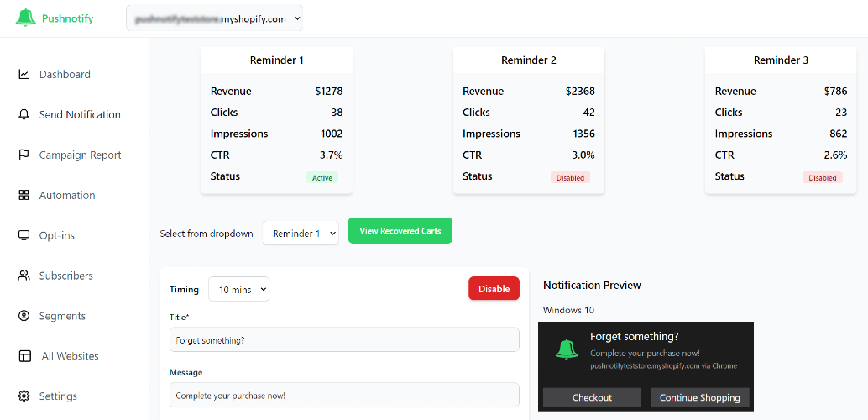The height and width of the screenshot is (420, 868).
Task: Select the Segments user-circle icon
Action: coord(24,316)
